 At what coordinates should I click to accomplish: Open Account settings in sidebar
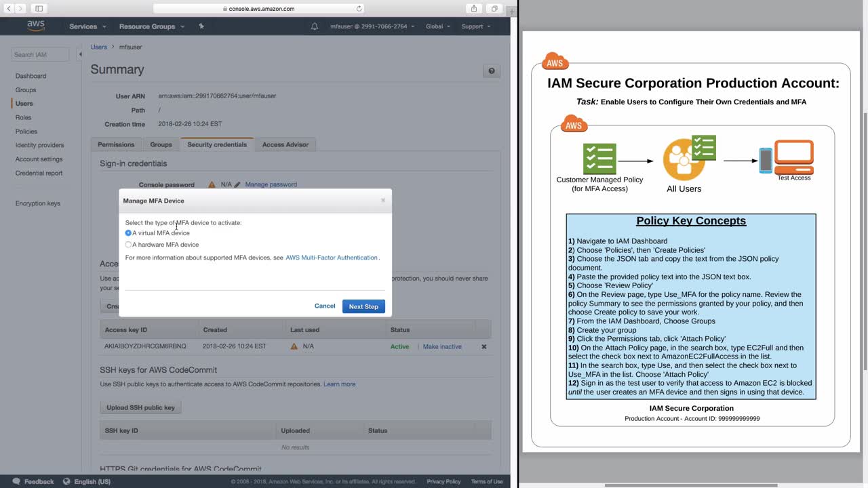[x=39, y=159]
